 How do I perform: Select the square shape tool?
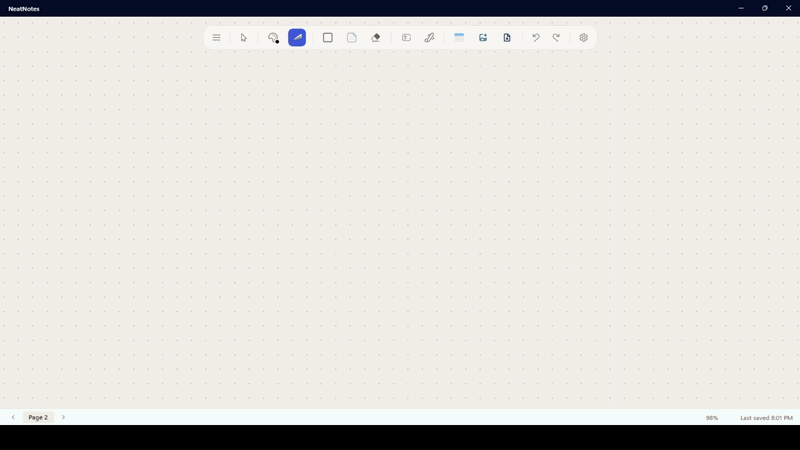click(x=328, y=38)
